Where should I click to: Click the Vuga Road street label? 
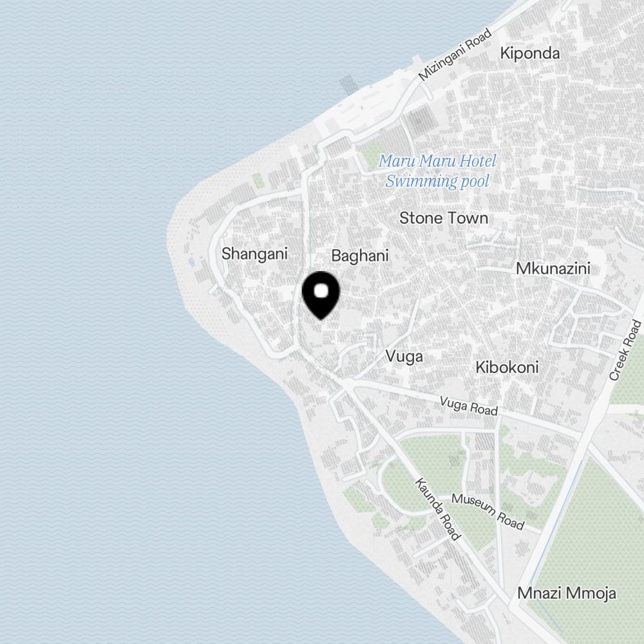[469, 406]
